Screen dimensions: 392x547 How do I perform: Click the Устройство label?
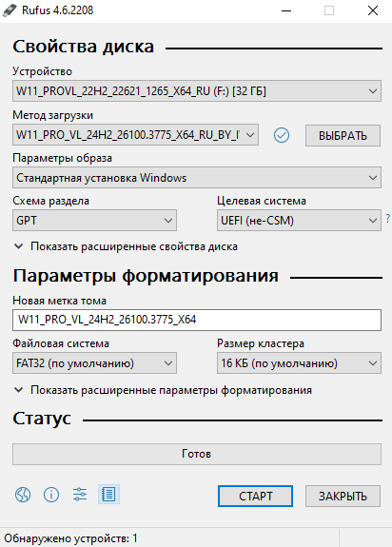(42, 71)
